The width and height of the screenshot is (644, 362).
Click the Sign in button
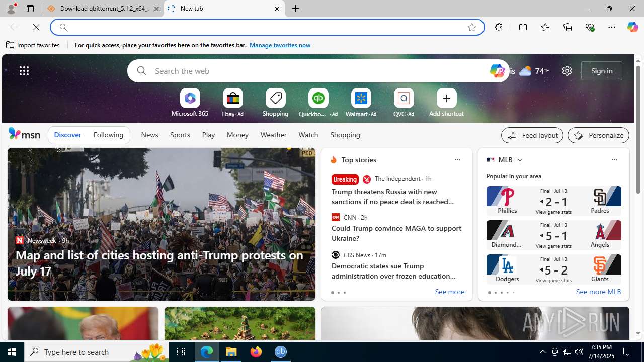click(x=602, y=71)
